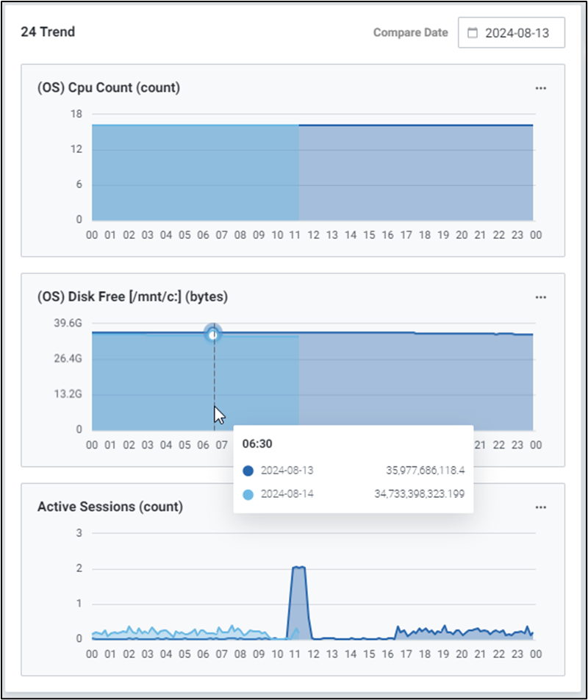588x700 pixels.
Task: Click the dark blue 2024-08-13 legend dot
Action: pyautogui.click(x=248, y=471)
